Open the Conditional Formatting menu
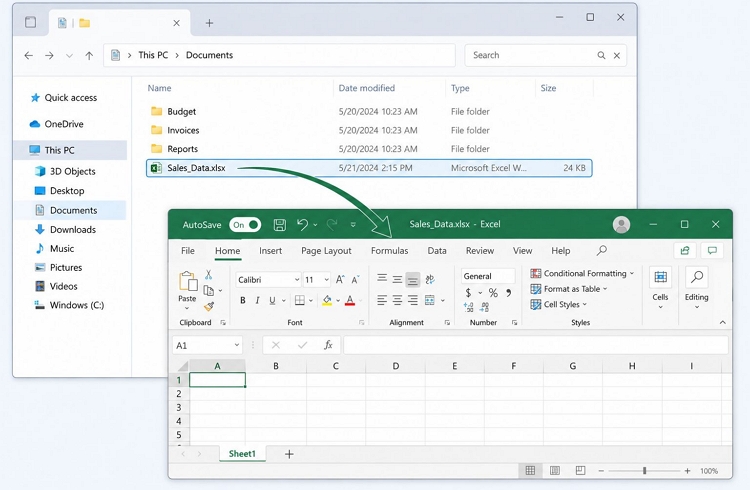The image size is (750, 490). click(582, 273)
